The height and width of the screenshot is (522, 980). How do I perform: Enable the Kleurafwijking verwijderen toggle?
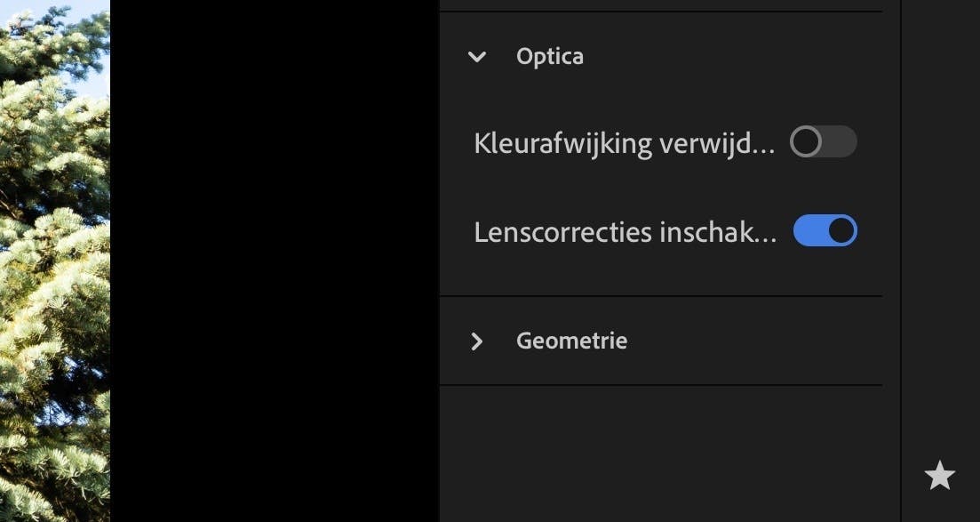[x=824, y=142]
